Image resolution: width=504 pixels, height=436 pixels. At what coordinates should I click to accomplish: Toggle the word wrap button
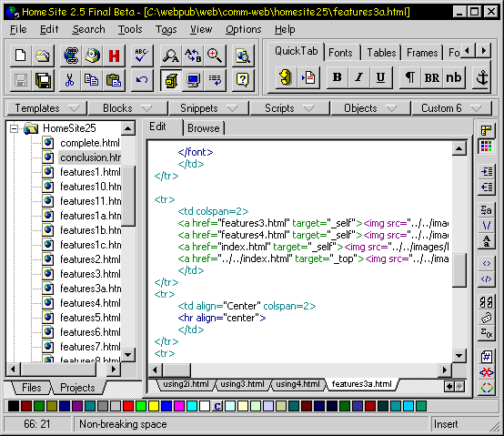pyautogui.click(x=215, y=80)
